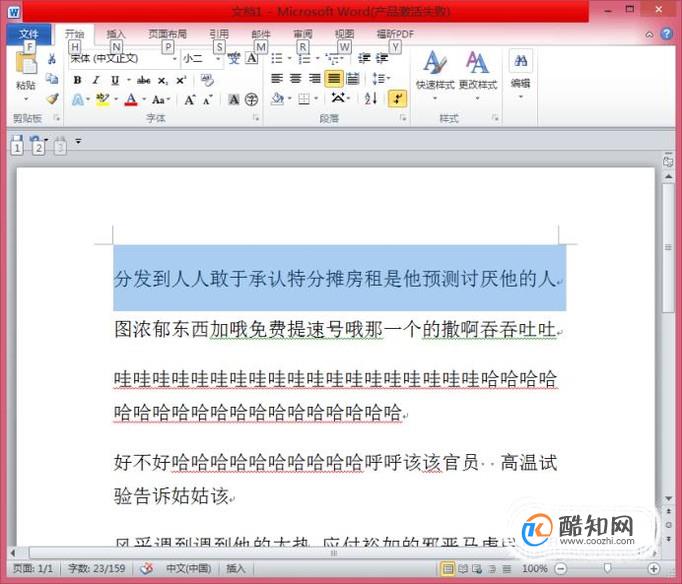The image size is (682, 584).
Task: Open Change Case (Aa) dropdown
Action: [160, 100]
